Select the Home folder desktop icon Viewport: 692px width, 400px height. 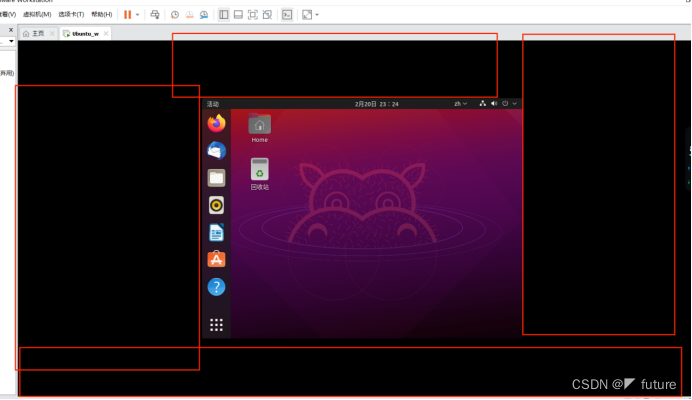pos(260,128)
